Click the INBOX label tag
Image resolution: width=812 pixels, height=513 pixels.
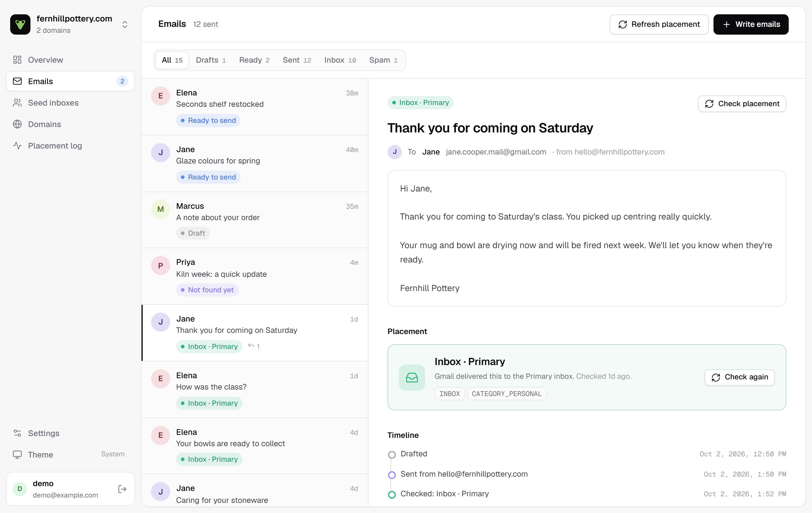[x=450, y=393]
